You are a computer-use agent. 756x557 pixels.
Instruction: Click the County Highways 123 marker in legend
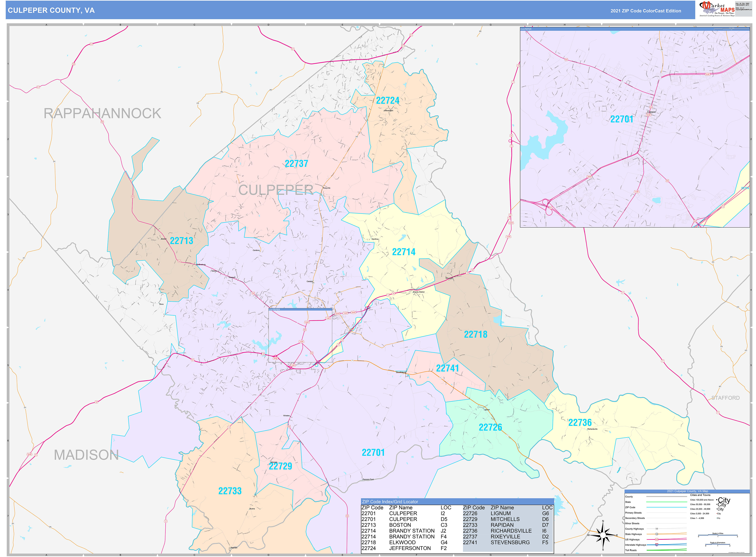[x=657, y=529]
